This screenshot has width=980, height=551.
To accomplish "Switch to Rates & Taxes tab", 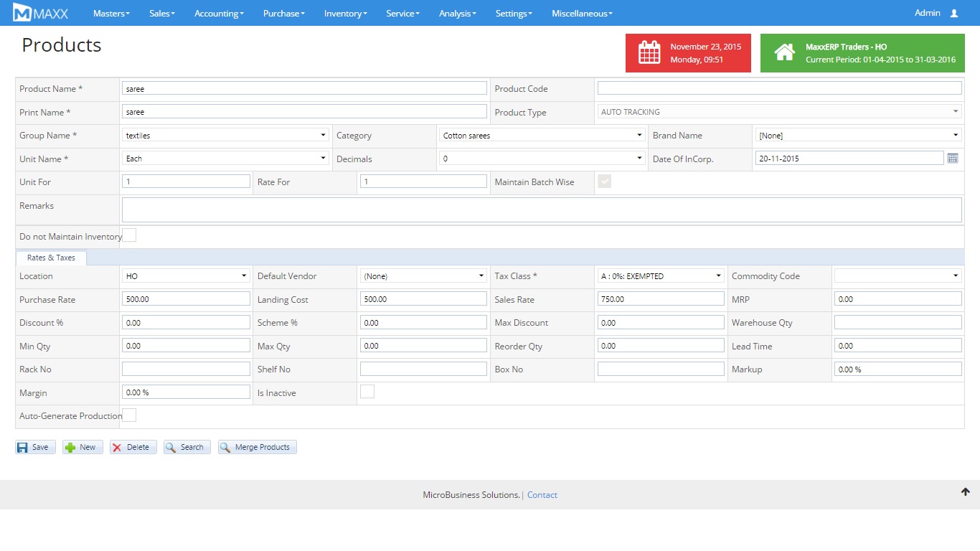I will pyautogui.click(x=51, y=258).
